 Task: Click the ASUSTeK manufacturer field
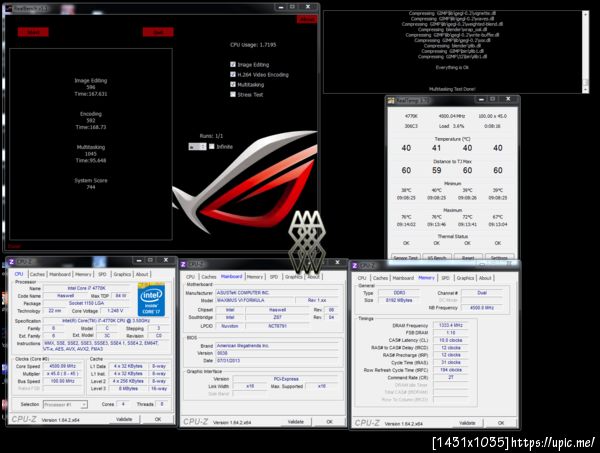[x=277, y=292]
